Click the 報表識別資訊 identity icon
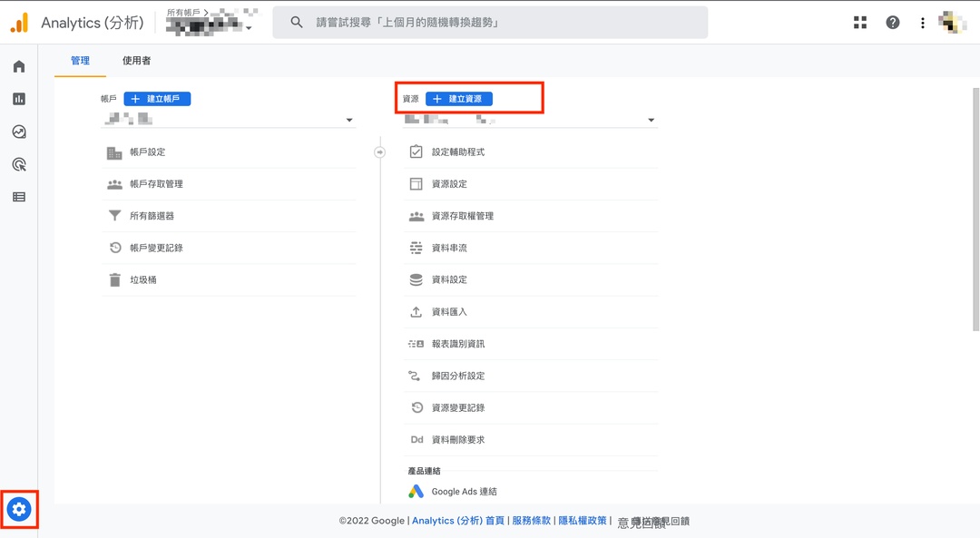 tap(416, 344)
